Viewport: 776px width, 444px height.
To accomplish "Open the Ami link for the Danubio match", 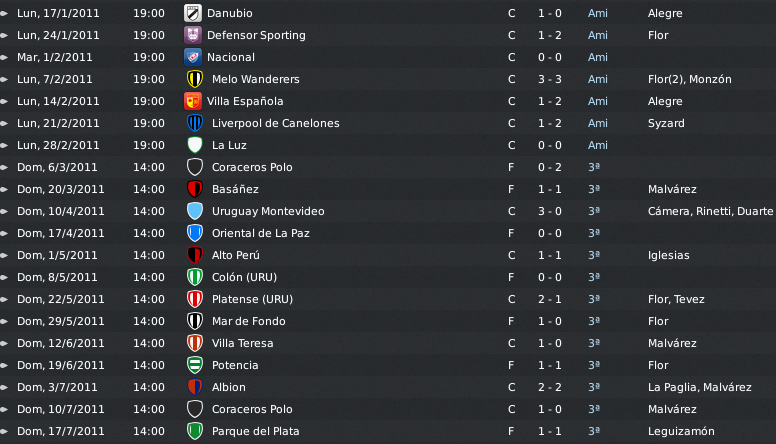I will (x=597, y=13).
